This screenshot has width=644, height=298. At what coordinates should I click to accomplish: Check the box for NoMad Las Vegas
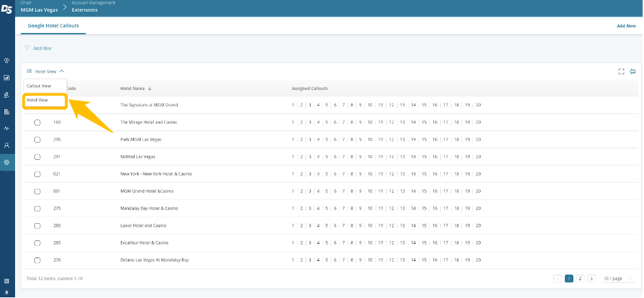[x=37, y=157]
